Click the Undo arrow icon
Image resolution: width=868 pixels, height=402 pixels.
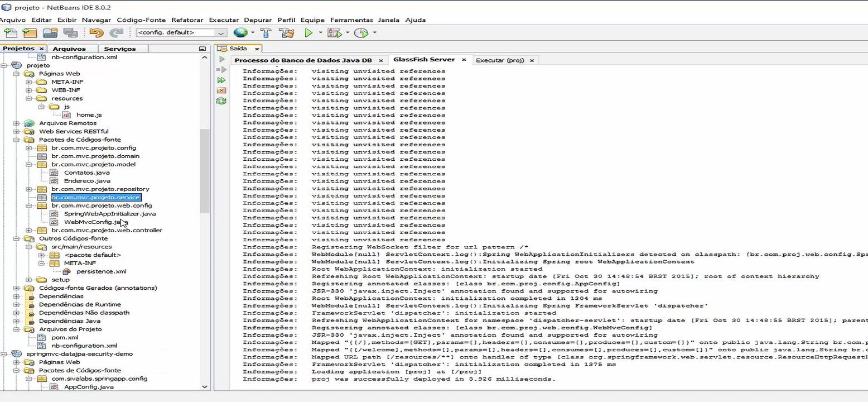point(97,33)
